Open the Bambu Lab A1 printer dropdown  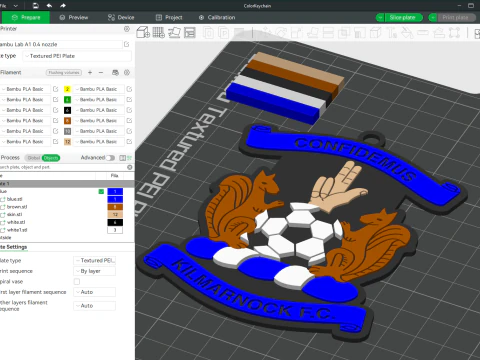61,44
